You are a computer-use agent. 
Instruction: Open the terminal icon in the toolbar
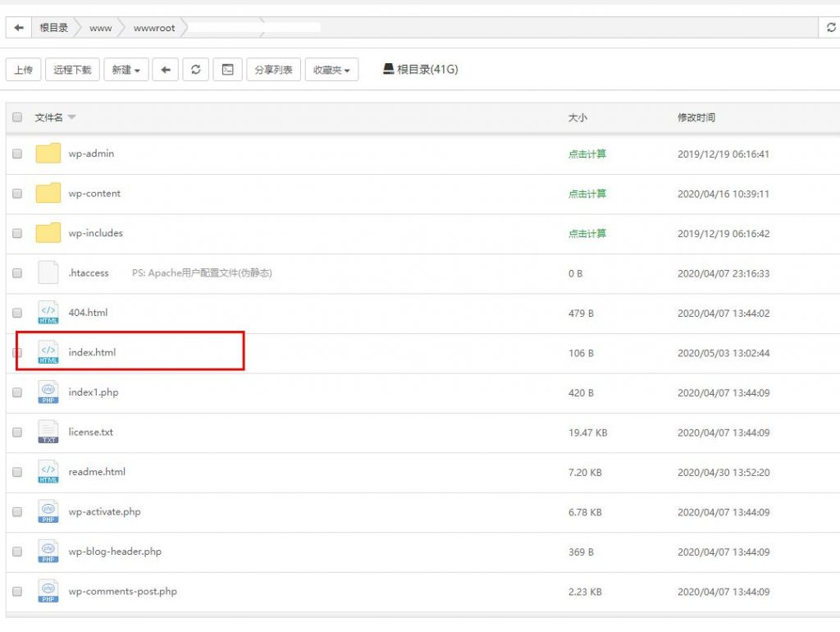227,70
